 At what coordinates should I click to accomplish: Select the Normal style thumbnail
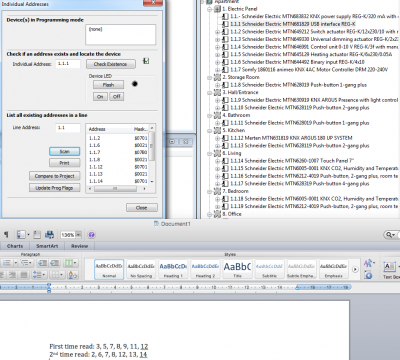[x=109, y=269]
